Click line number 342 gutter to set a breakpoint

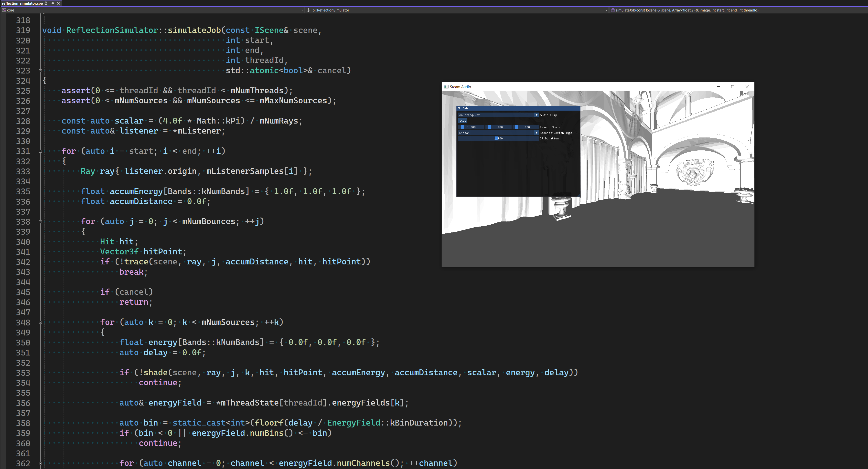point(23,262)
